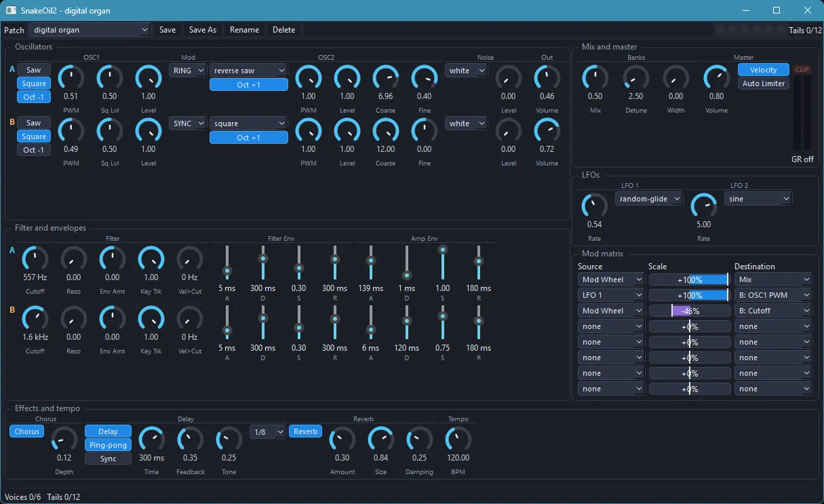Click Filter A Cutoff knob at 557 Hz
This screenshot has width=824, height=504.
[35, 259]
